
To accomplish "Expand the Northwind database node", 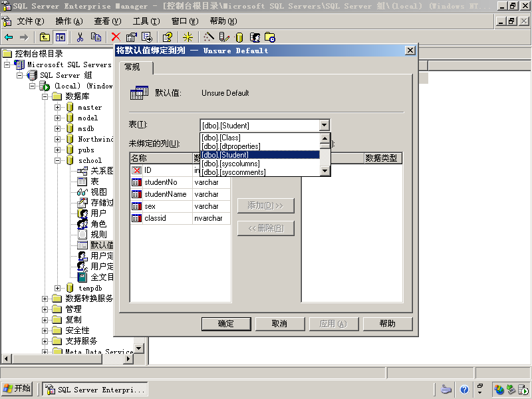I will click(58, 139).
